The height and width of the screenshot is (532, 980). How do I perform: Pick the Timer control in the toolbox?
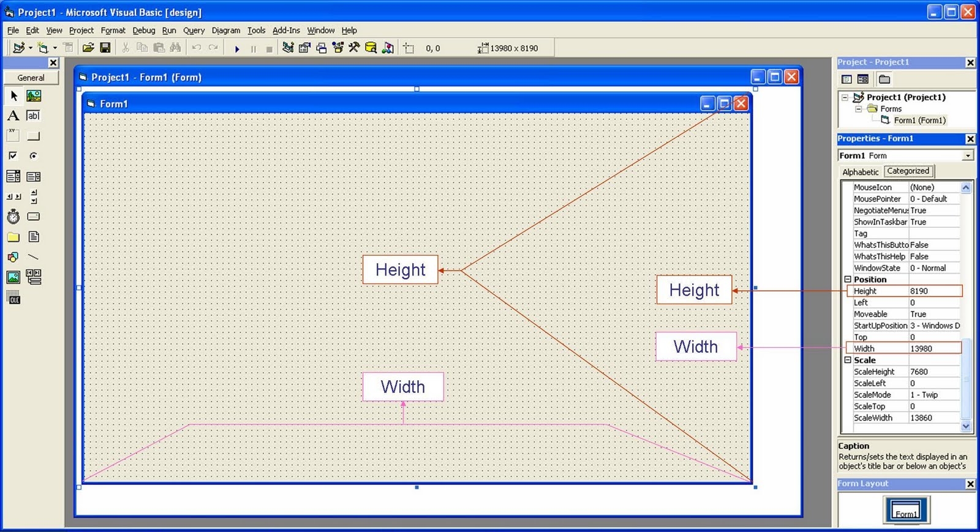pos(13,217)
